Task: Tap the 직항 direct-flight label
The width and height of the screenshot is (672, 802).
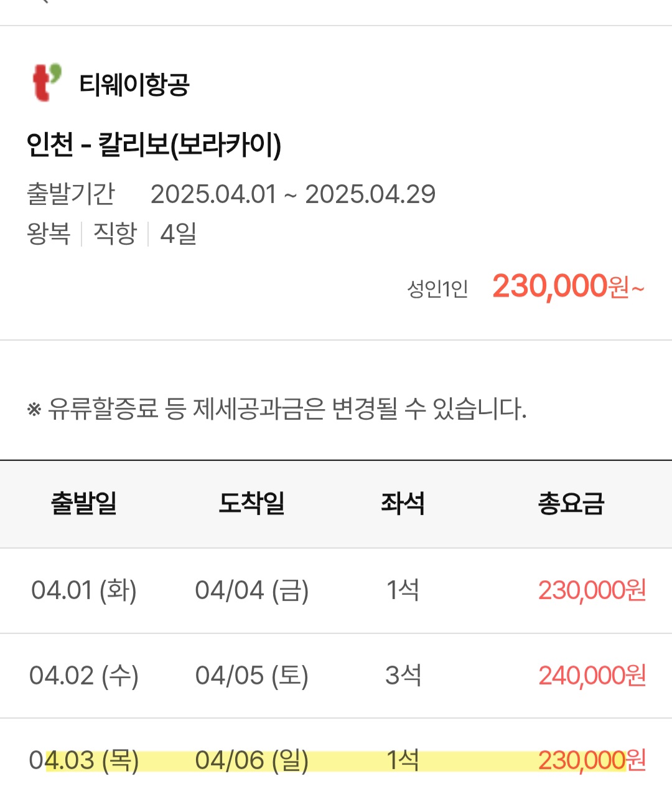Action: [115, 234]
